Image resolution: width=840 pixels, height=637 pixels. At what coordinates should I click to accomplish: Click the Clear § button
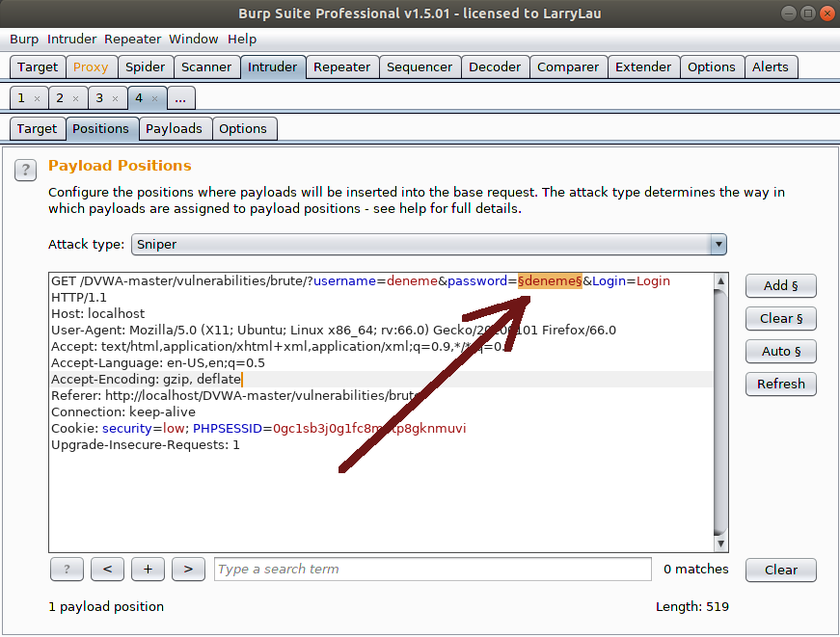[x=780, y=318]
